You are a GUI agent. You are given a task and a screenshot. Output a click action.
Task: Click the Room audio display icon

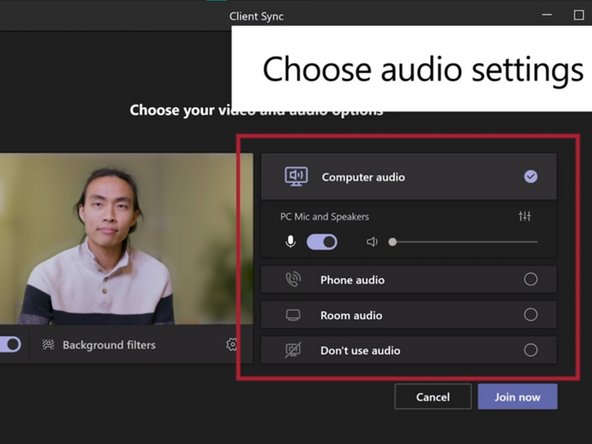tap(293, 315)
